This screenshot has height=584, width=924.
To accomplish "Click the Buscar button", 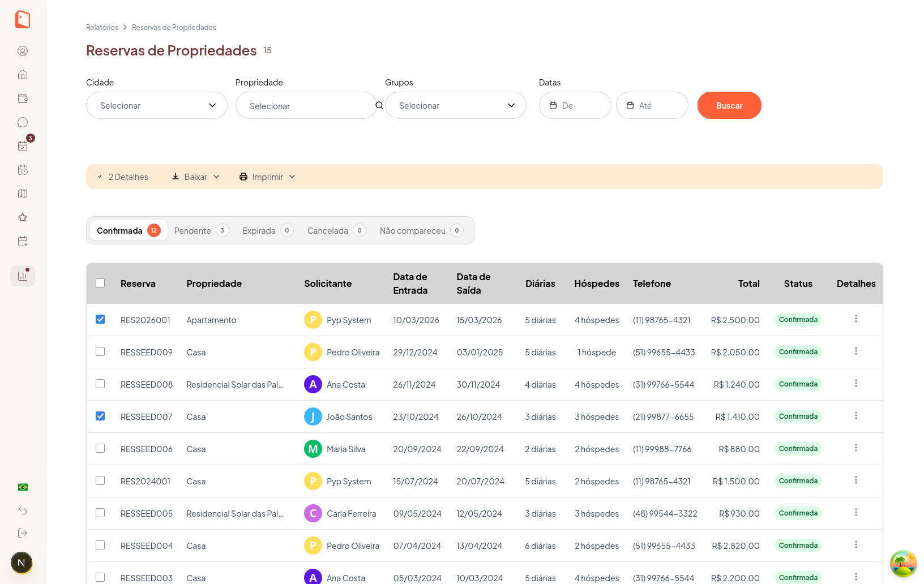I will tap(729, 105).
